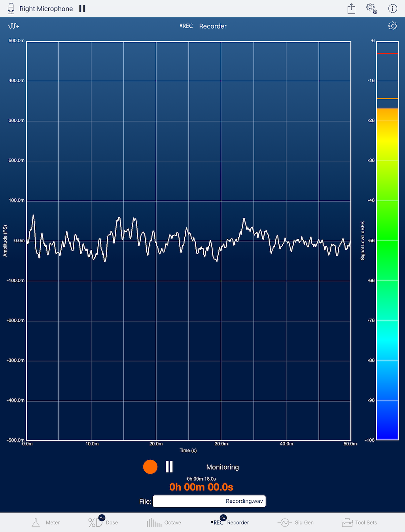The height and width of the screenshot is (532, 405).
Task: Click the waveform signal-path icon
Action: pos(13,26)
